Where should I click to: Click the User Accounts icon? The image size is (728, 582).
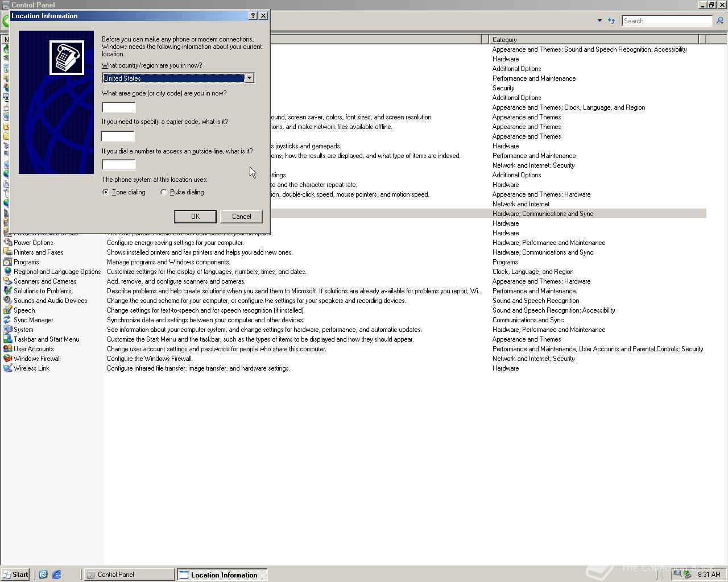(x=7, y=349)
